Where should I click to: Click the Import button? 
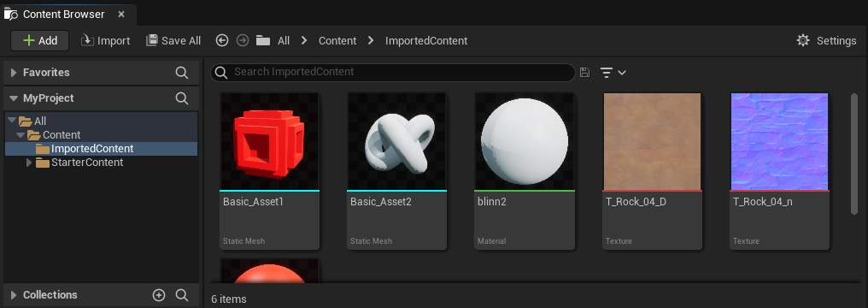pyautogui.click(x=105, y=40)
